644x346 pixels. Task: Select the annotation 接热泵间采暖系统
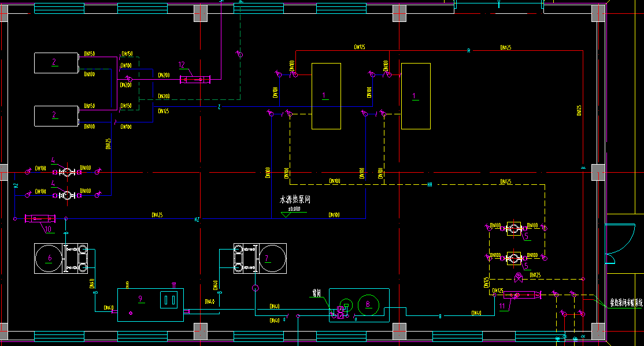tap(626, 303)
